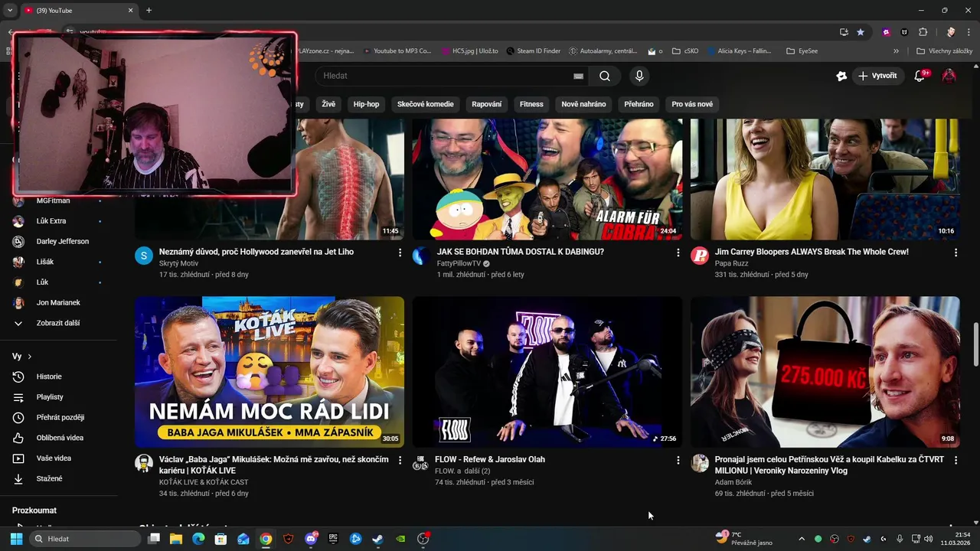Screen dimensions: 980x551
Task: Open options for Jim Carrey Bloopers video
Action: 955,253
